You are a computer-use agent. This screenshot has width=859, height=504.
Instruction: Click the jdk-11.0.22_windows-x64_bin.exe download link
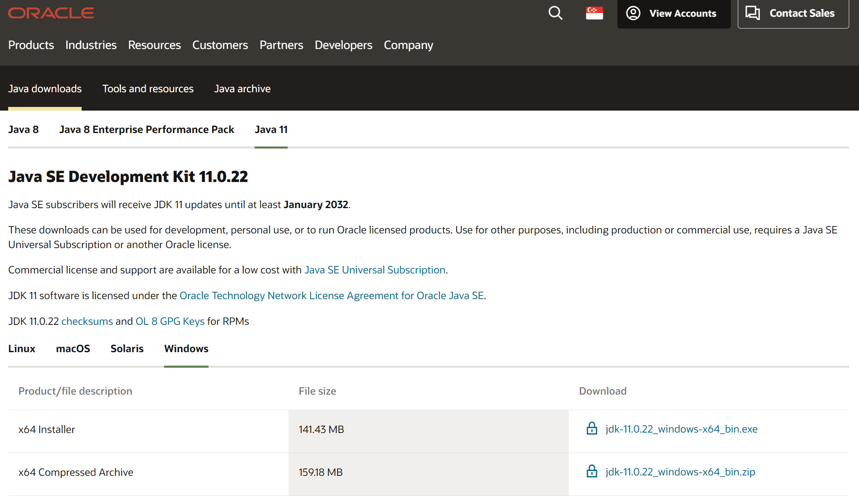(681, 429)
